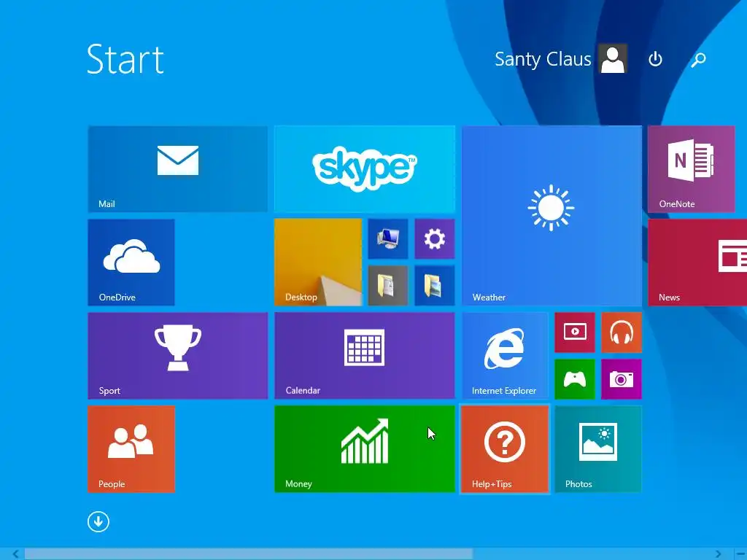Open the News tile

(697, 262)
